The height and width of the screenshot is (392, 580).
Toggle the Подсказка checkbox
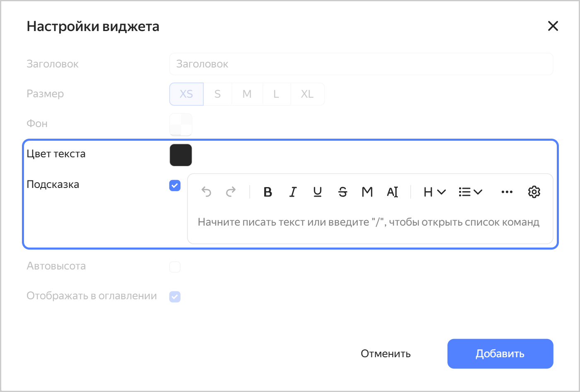tap(175, 186)
